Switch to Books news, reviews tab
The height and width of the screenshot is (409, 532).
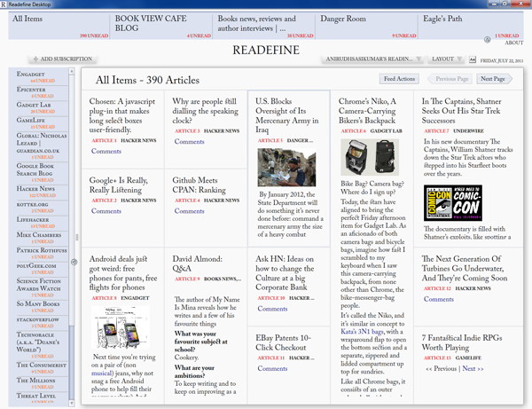264,27
